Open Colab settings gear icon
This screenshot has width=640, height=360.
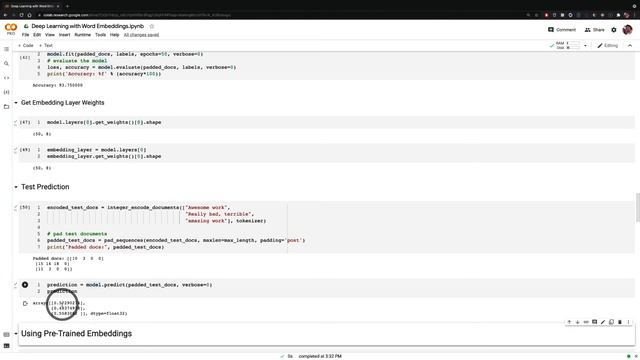pos(613,30)
